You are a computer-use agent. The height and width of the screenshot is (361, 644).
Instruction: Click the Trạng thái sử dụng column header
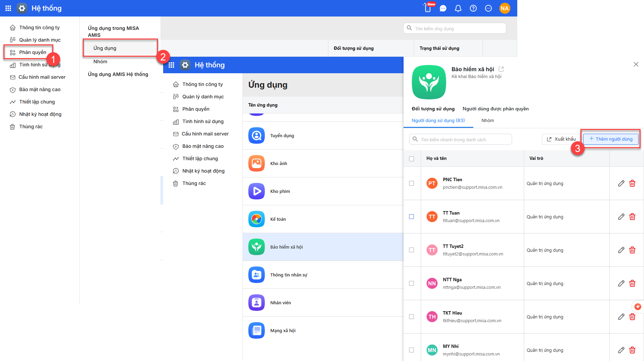439,48
